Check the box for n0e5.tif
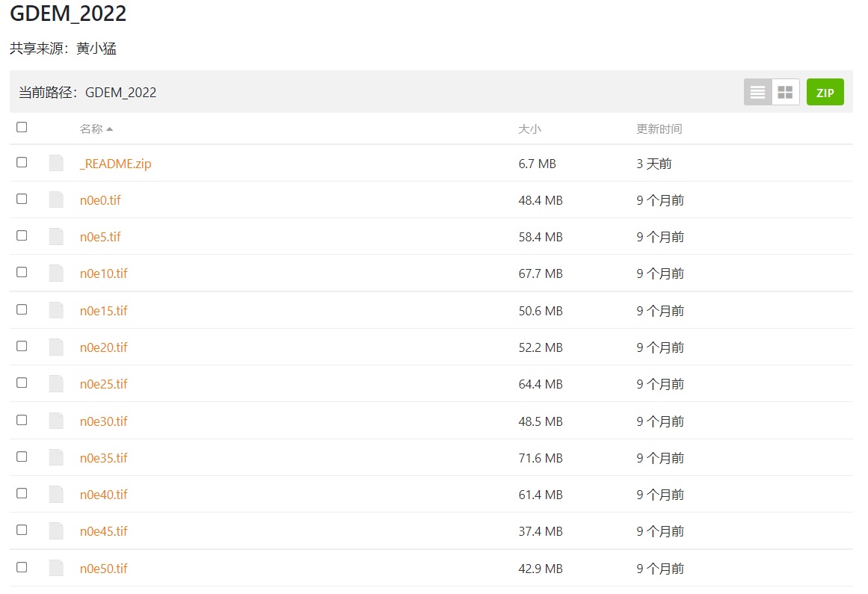Viewport: 868px width, 594px height. (22, 235)
